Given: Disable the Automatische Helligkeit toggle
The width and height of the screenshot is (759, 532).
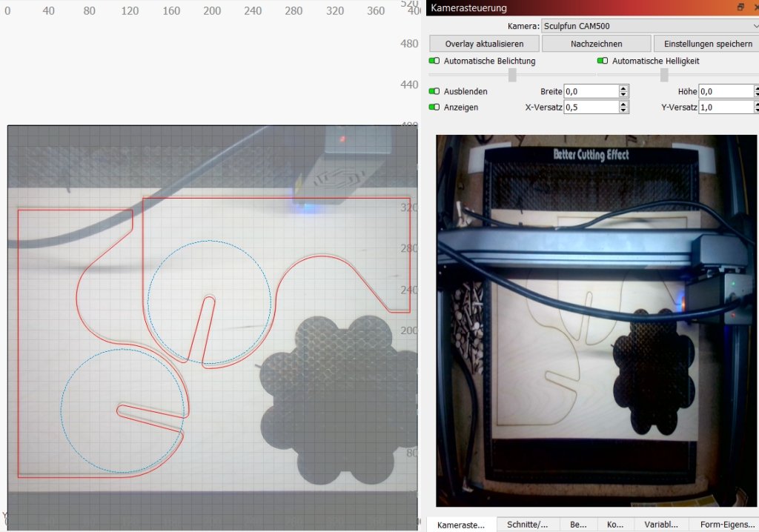Looking at the screenshot, I should tap(603, 61).
